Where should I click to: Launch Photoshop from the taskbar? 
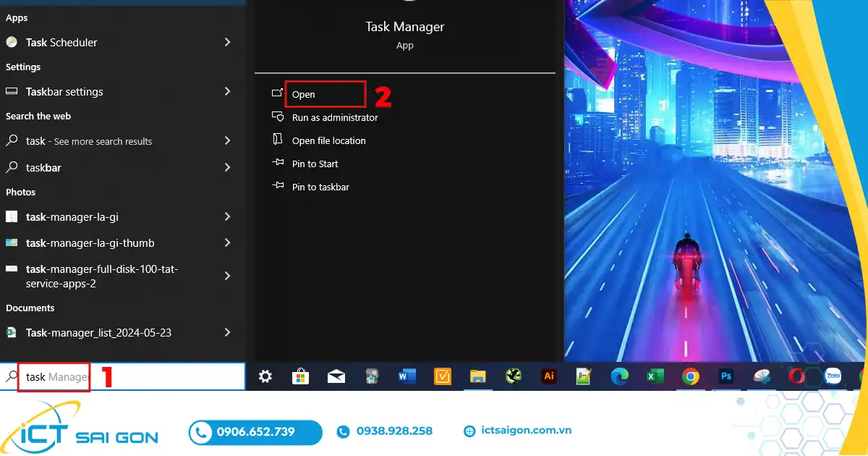(x=726, y=376)
